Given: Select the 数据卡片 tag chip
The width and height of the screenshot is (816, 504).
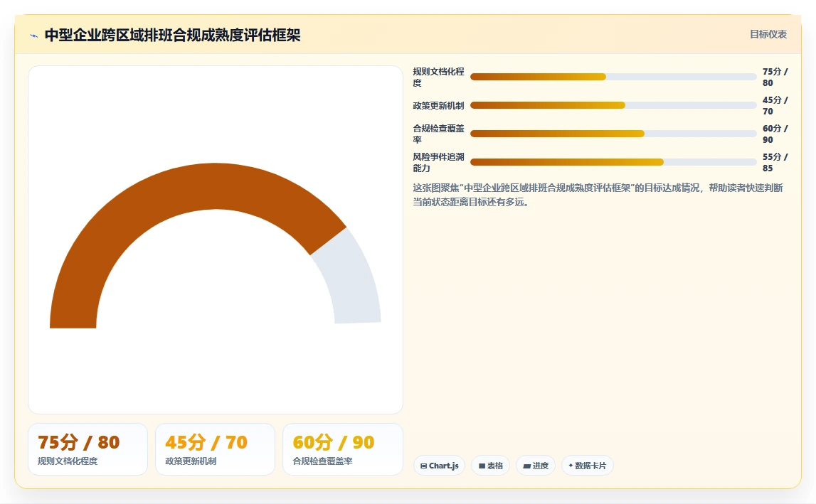Looking at the screenshot, I should click(x=587, y=466).
